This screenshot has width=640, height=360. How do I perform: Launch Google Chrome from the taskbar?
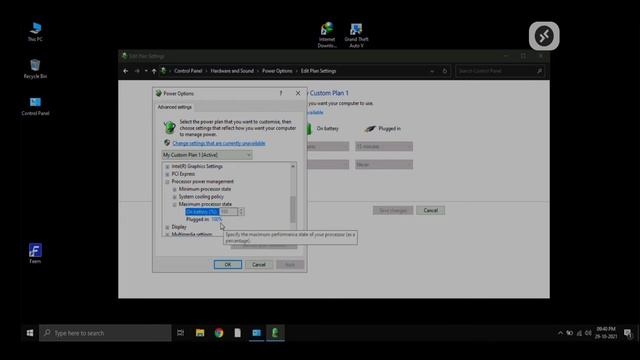pos(219,333)
